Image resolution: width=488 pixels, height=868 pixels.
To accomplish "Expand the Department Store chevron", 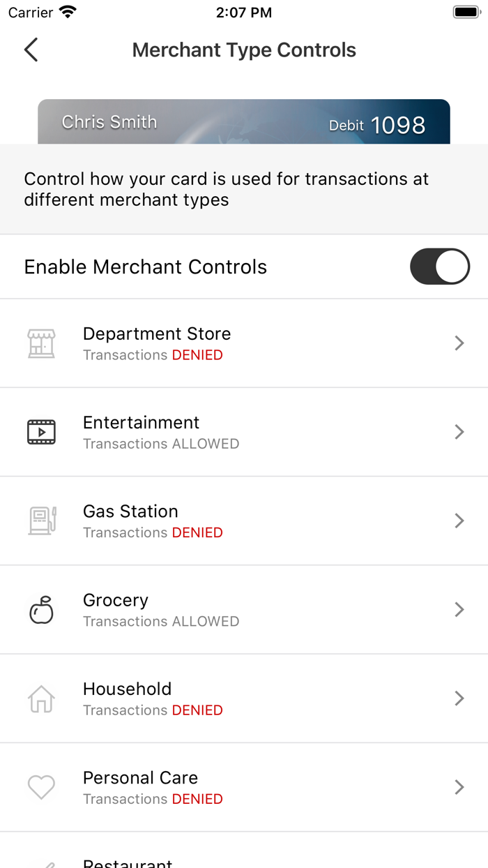I will tap(459, 343).
